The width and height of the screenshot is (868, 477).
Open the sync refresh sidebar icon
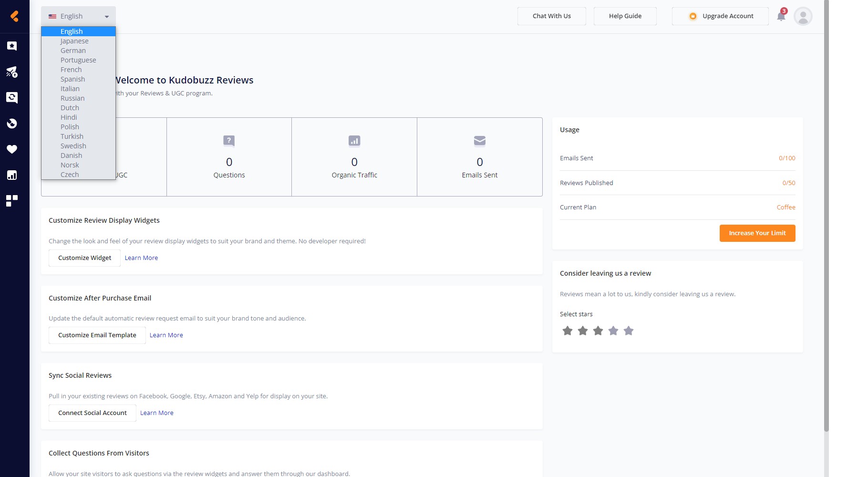[12, 98]
